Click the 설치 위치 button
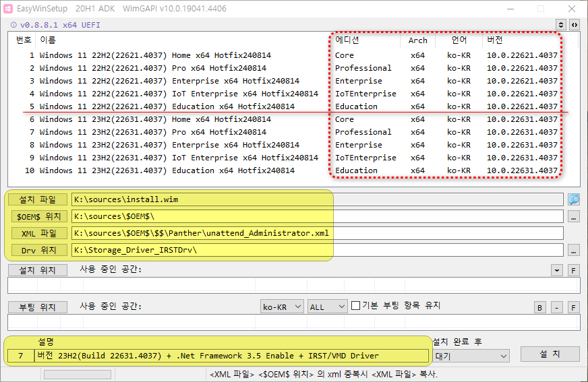 (38, 270)
